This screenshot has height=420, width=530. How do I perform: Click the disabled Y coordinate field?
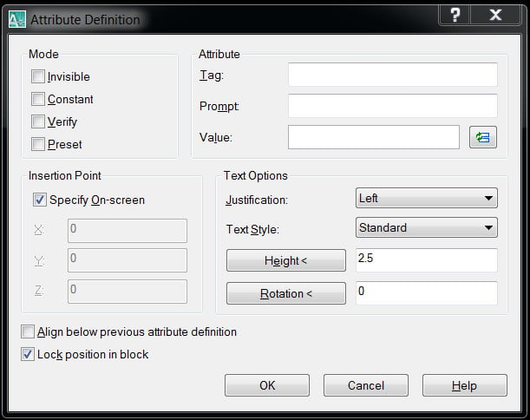click(x=128, y=260)
